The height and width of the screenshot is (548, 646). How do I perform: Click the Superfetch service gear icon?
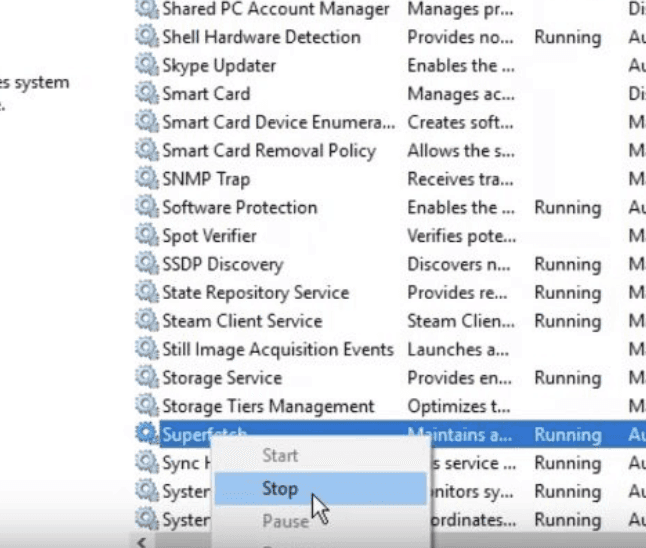pos(147,434)
